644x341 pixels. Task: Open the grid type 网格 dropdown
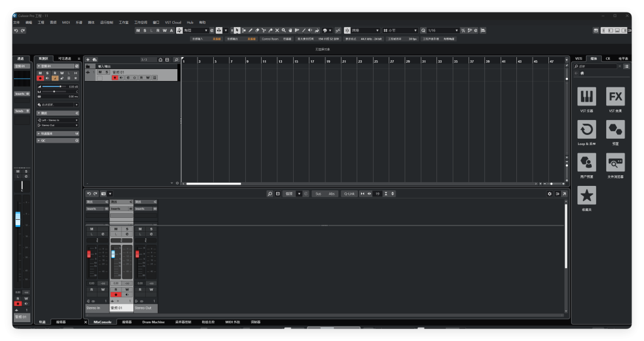pyautogui.click(x=365, y=30)
